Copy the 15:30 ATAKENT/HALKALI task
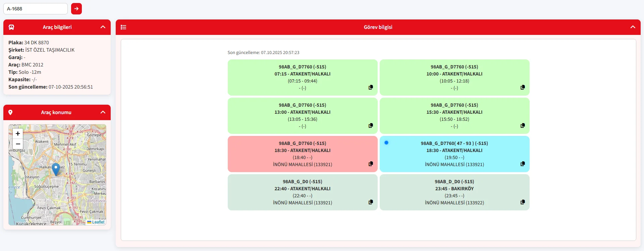Screen dimensions: 644x251 coord(523,125)
